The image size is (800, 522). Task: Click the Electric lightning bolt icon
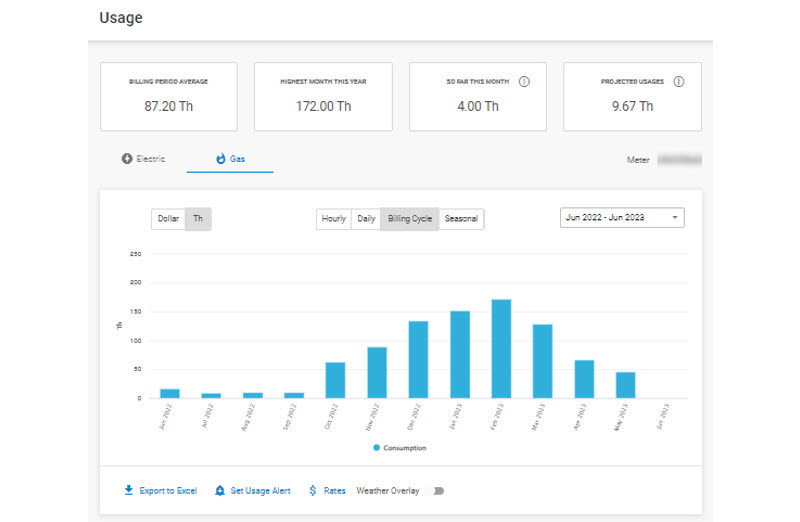tap(127, 159)
